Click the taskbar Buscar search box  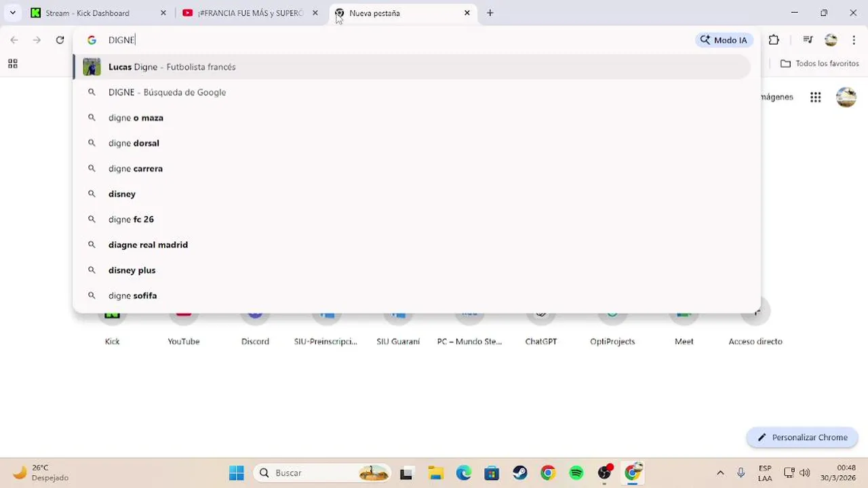(x=323, y=473)
